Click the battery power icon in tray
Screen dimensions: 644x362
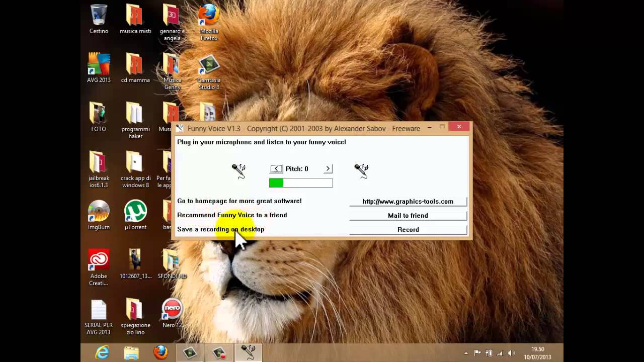(489, 353)
